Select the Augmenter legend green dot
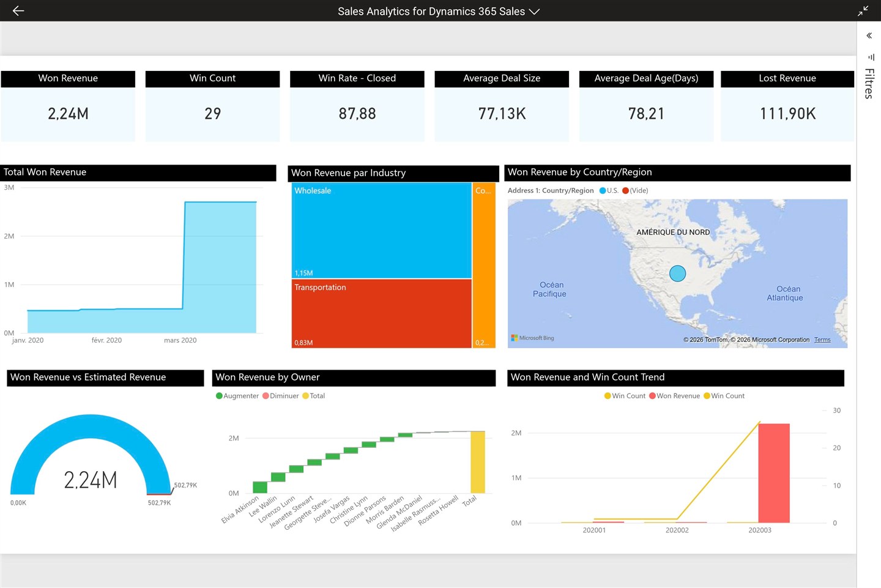The width and height of the screenshot is (881, 588). [x=219, y=396]
